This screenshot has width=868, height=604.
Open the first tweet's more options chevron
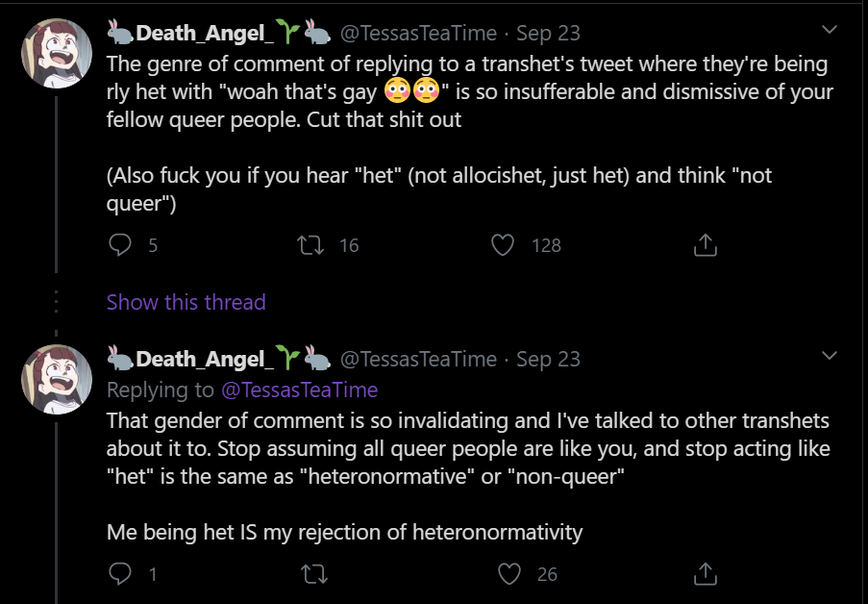[829, 31]
